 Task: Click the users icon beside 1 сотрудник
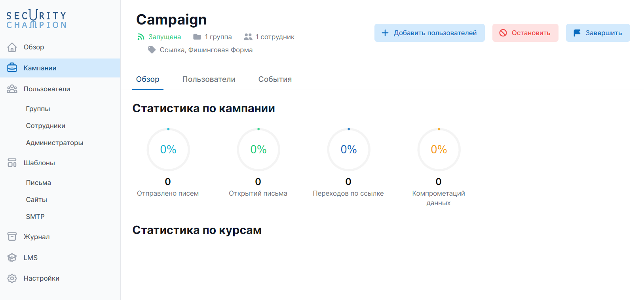click(248, 37)
